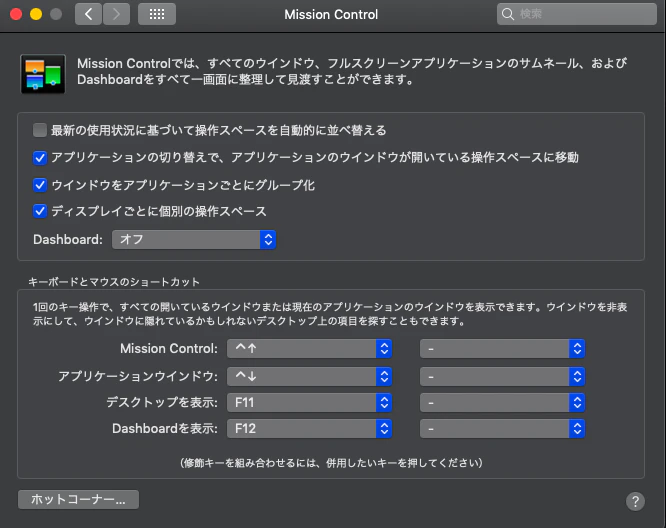The width and height of the screenshot is (666, 528).
Task: Show all preferences grid icon
Action: pyautogui.click(x=157, y=14)
